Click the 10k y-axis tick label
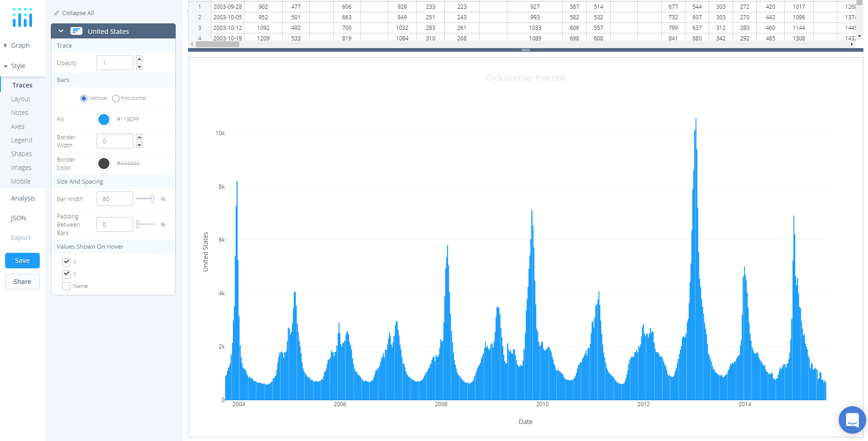 220,133
